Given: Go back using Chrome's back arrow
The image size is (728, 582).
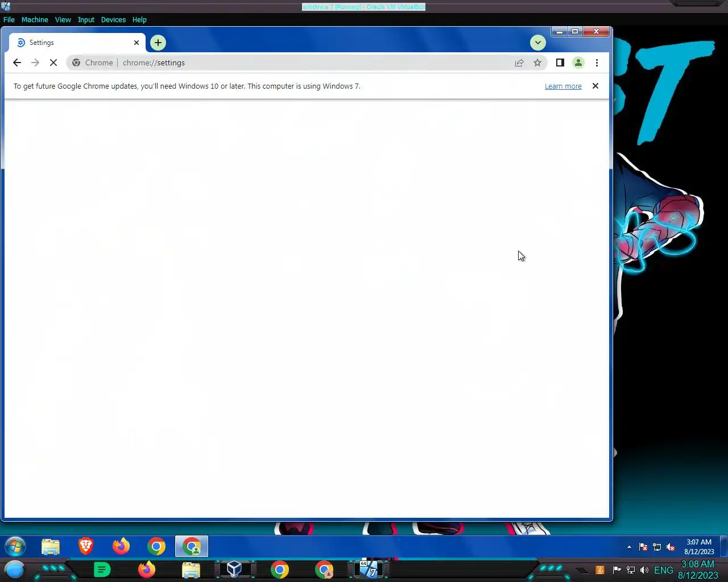Looking at the screenshot, I should pos(17,63).
